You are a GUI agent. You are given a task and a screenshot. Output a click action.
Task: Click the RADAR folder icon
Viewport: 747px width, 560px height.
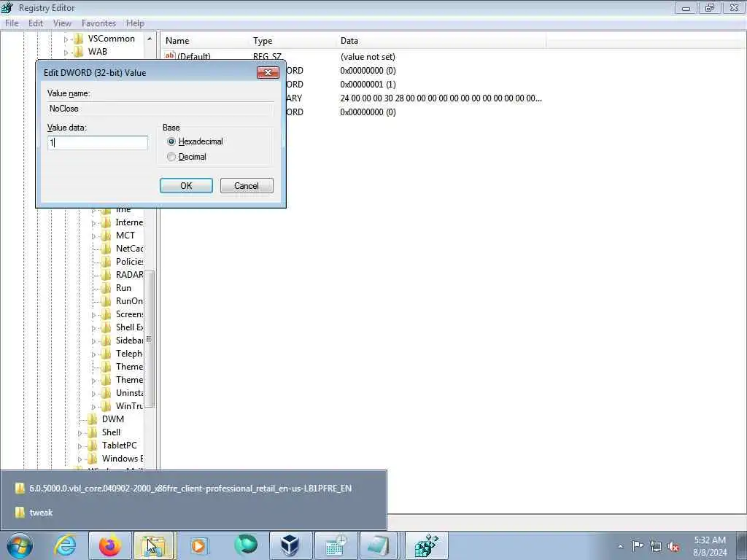pyautogui.click(x=106, y=275)
